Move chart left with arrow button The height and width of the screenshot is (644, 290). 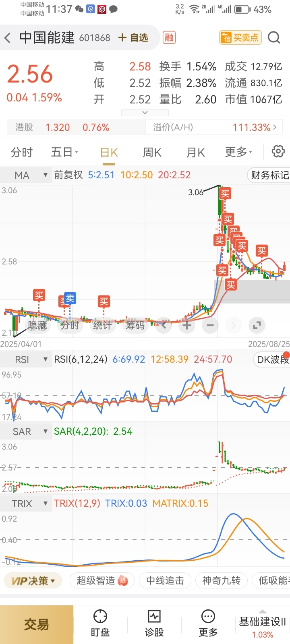coord(164,325)
